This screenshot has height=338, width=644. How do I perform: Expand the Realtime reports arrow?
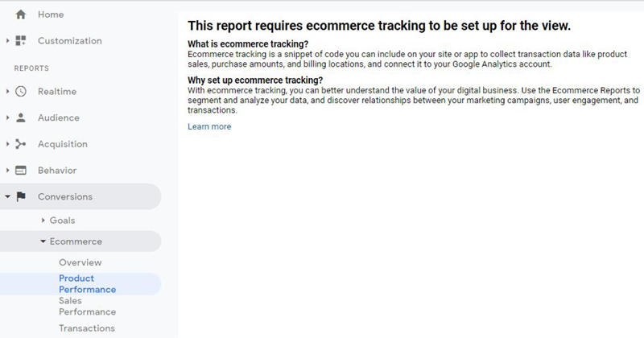[7, 91]
